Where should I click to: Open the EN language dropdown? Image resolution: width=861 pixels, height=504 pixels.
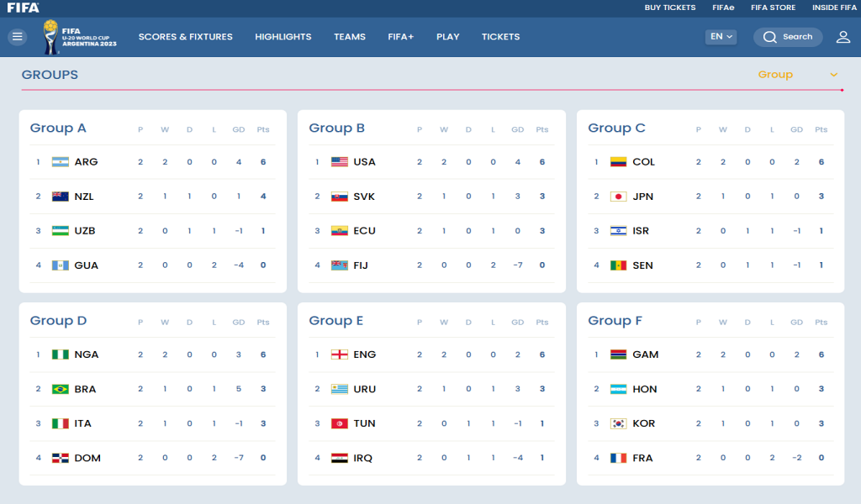point(721,37)
